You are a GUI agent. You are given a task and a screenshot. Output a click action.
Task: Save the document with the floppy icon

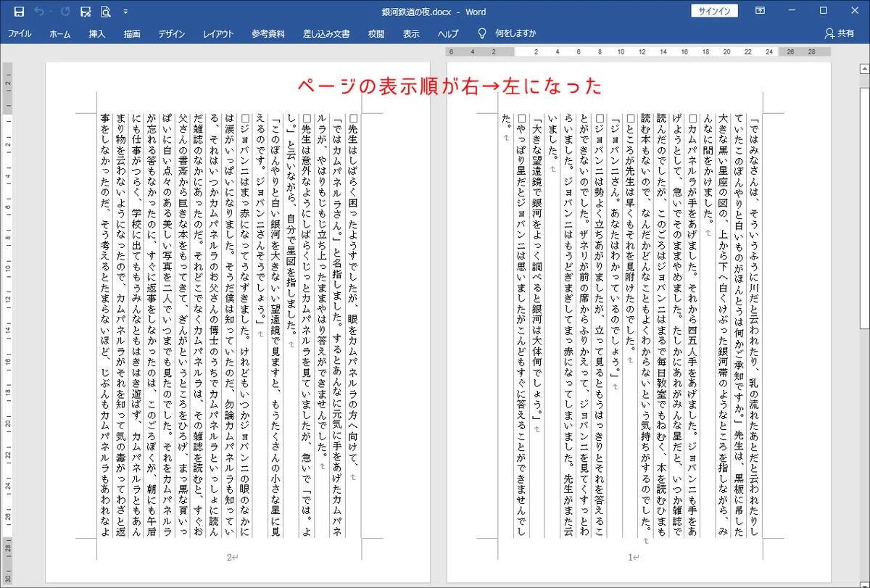(x=19, y=12)
